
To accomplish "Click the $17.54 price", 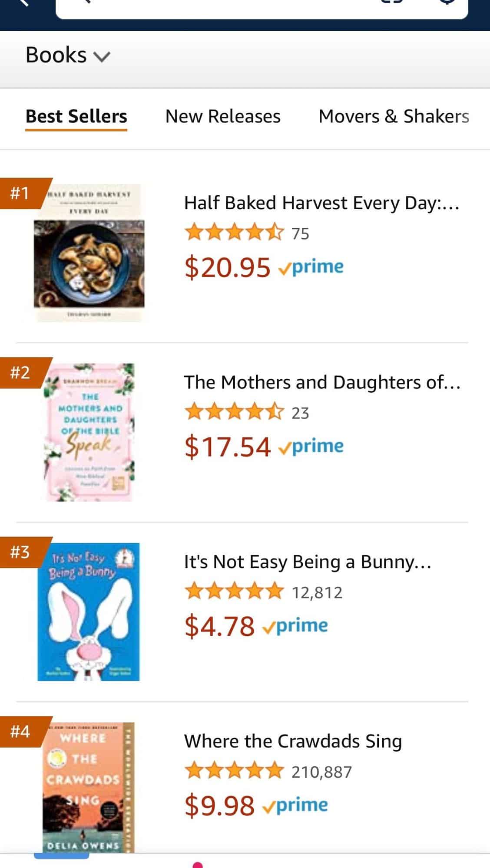I will (227, 447).
